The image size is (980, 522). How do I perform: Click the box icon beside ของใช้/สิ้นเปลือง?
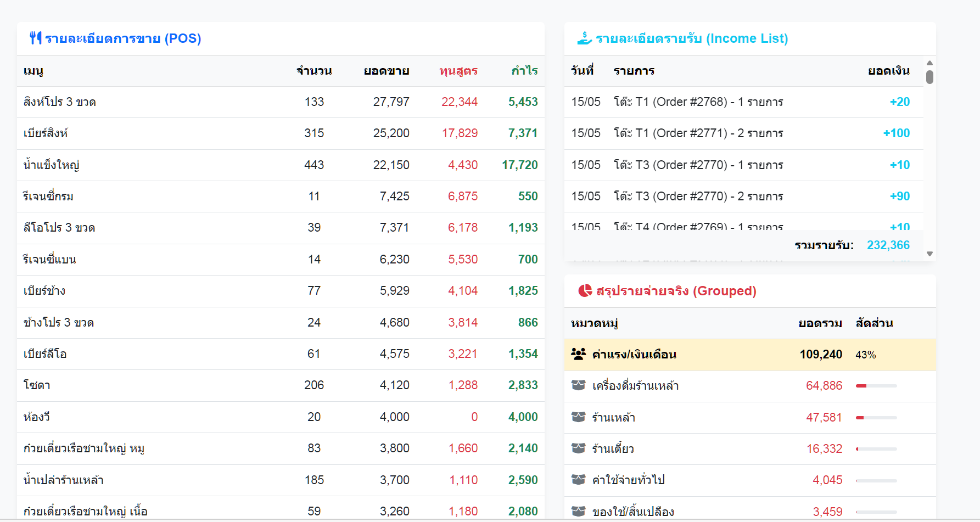579,512
